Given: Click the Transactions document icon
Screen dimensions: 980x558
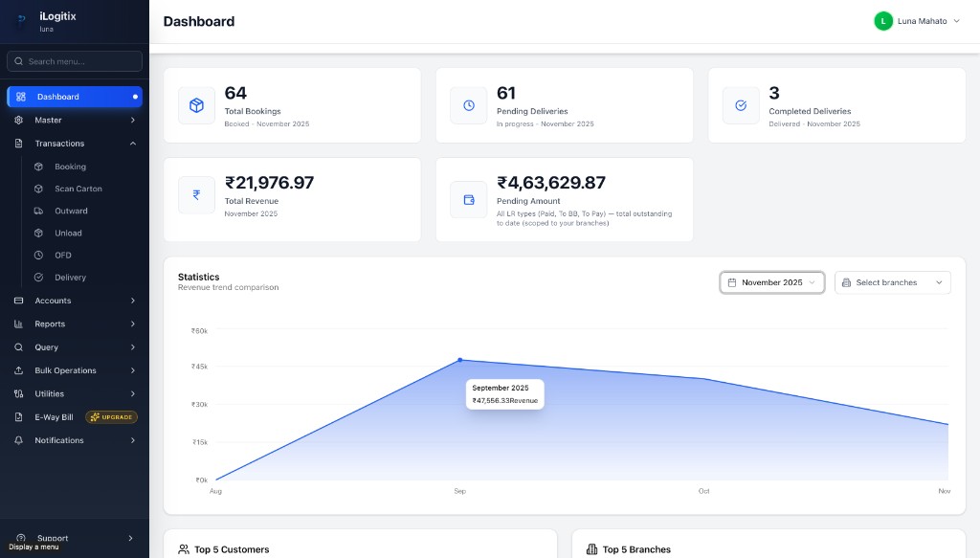Looking at the screenshot, I should (19, 144).
